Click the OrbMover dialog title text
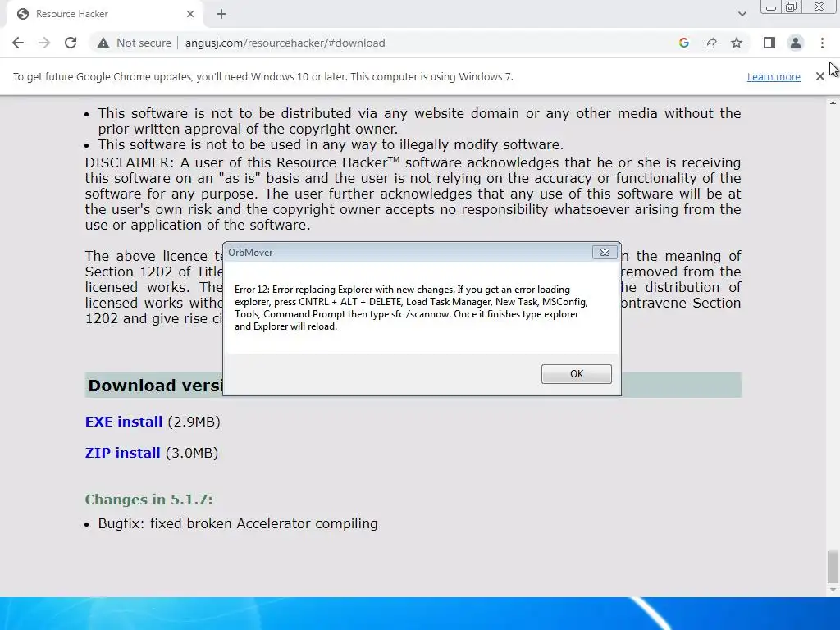The image size is (840, 630). pyautogui.click(x=250, y=253)
